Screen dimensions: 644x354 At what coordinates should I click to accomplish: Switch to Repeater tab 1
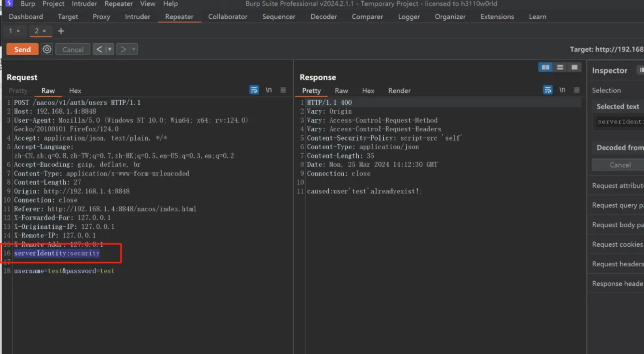click(x=11, y=31)
